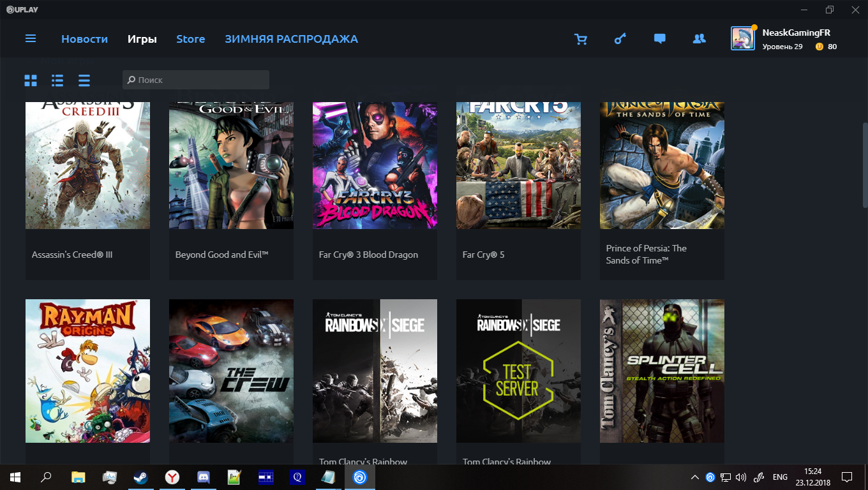
Task: Click the Far Cry® 5 title
Action: (483, 255)
